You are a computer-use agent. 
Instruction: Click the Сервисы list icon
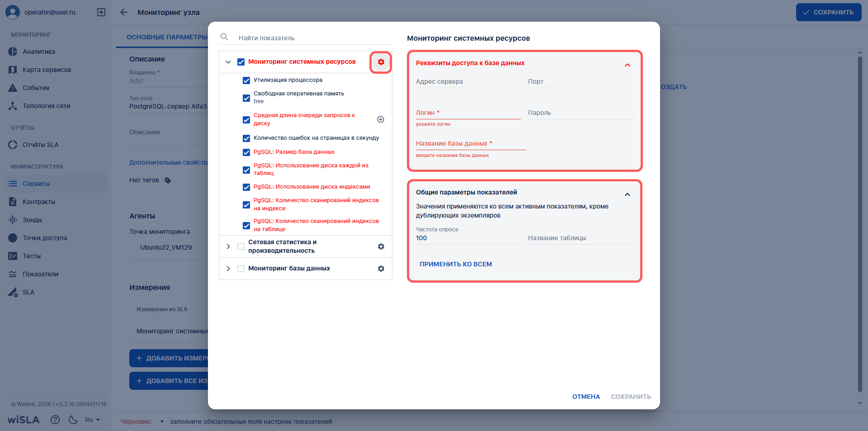13,184
